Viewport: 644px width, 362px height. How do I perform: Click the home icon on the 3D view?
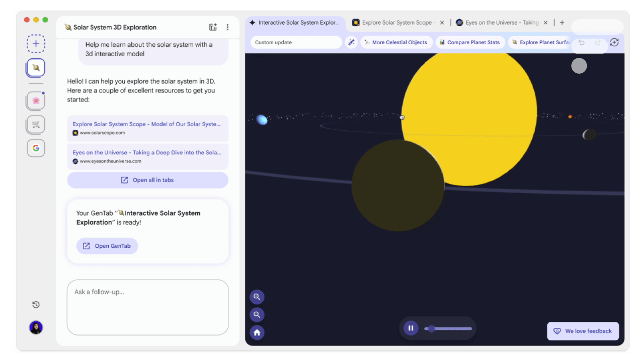coord(257,332)
